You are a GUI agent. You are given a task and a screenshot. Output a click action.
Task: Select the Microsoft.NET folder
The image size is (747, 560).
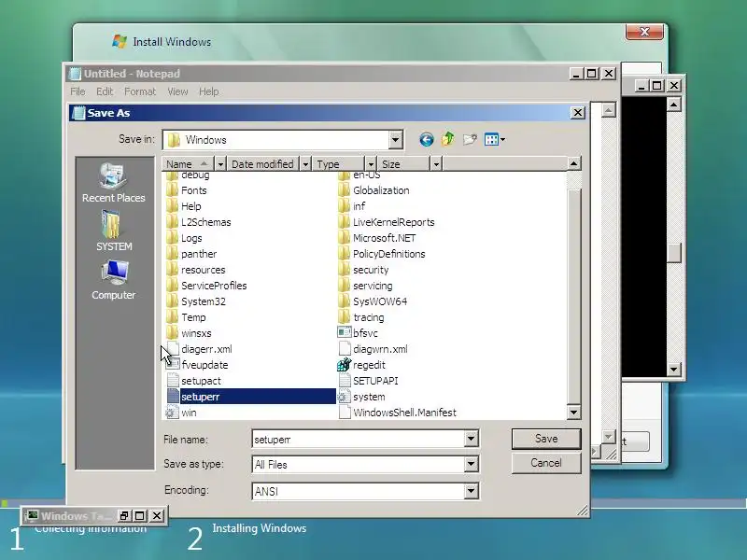pyautogui.click(x=377, y=238)
